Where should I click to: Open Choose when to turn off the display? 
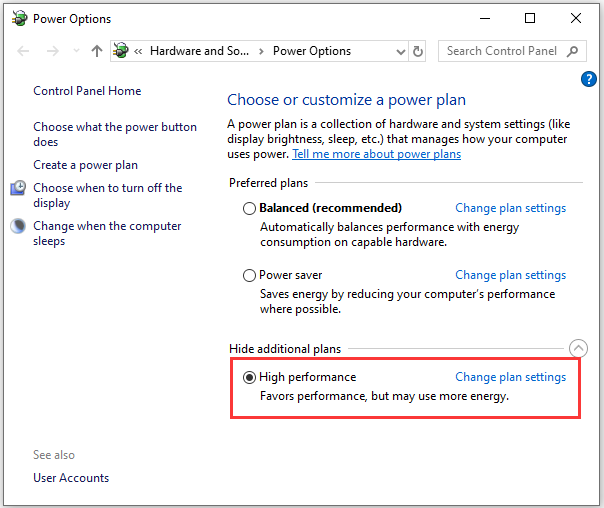[x=107, y=195]
